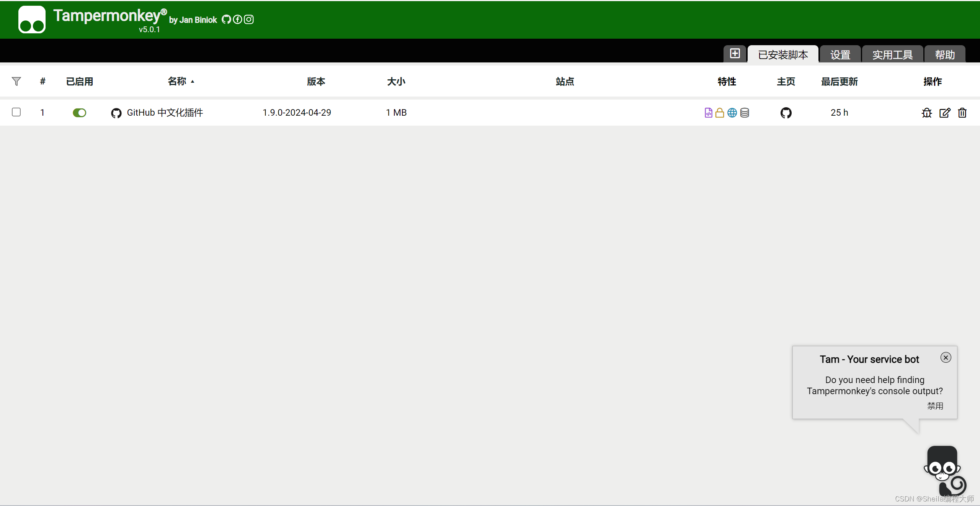The width and height of the screenshot is (980, 506).
Task: Open the filter funnel in the table header
Action: pos(16,81)
